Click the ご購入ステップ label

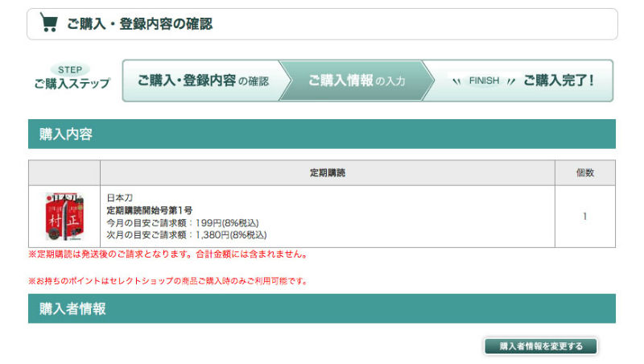pos(72,84)
